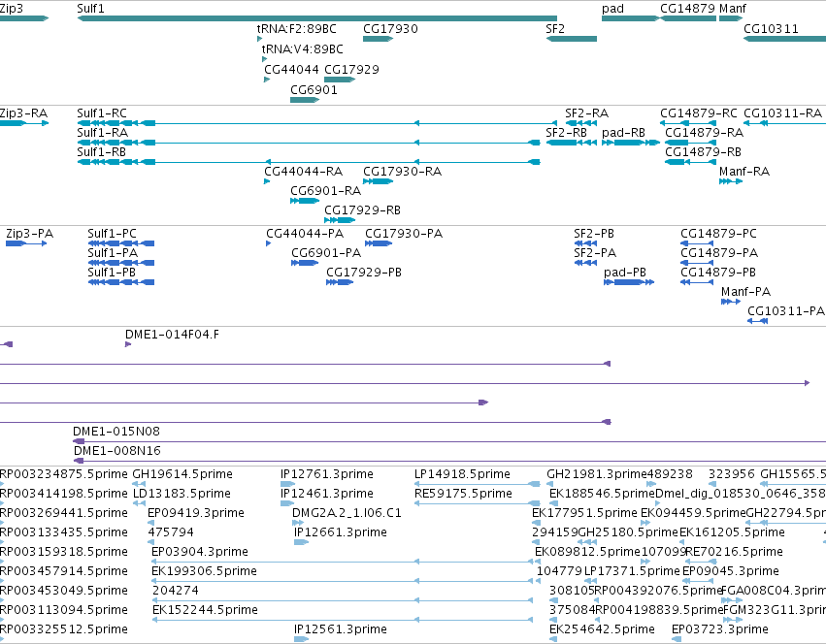This screenshot has width=826, height=644.
Task: Select the EK152244.5prime EST label
Action: (206, 610)
